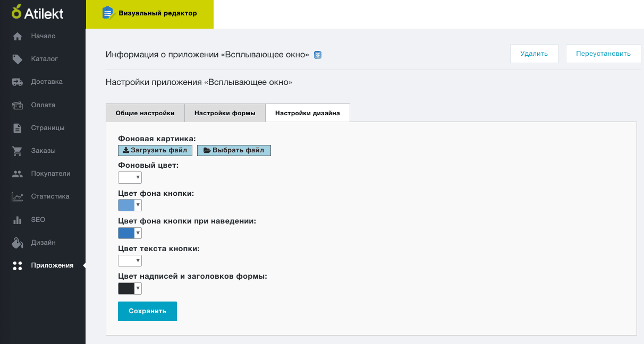
Task: Open Статистика using the chart icon
Action: (18, 196)
